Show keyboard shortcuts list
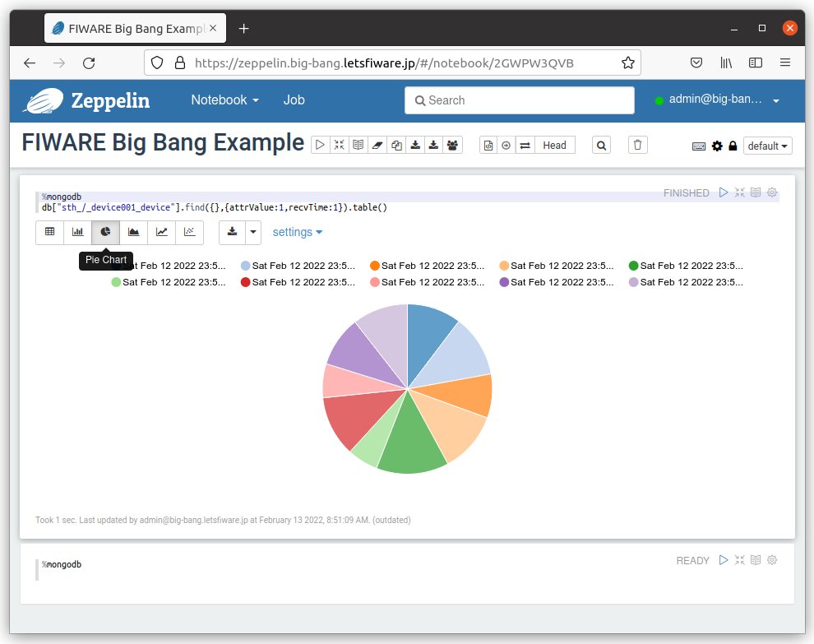 tap(699, 146)
